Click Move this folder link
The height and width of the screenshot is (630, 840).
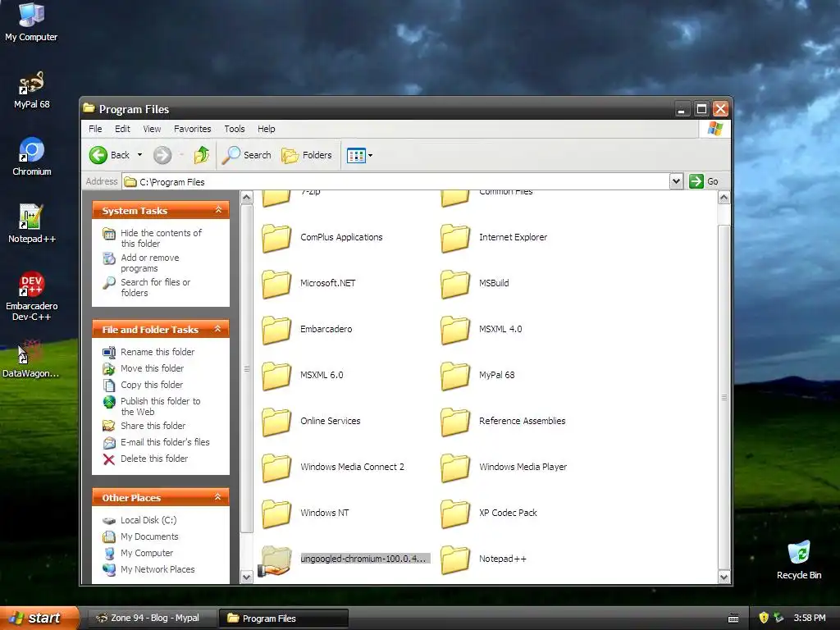coord(152,368)
